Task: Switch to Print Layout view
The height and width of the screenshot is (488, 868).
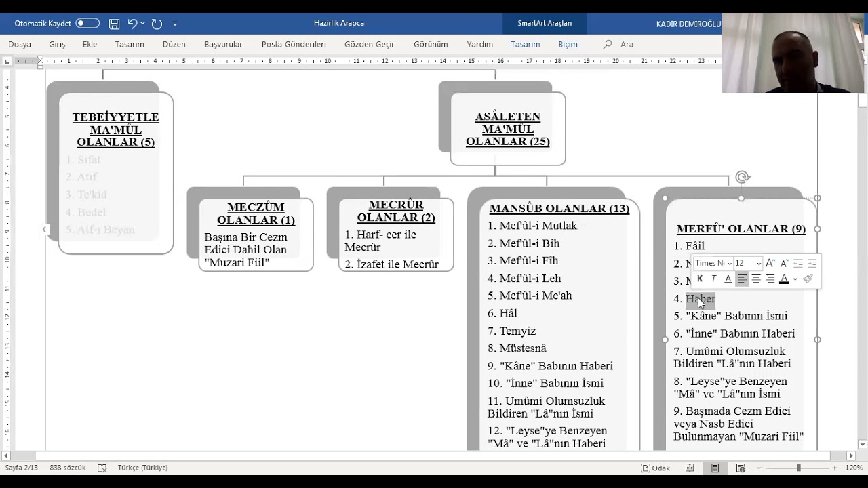Action: click(x=715, y=468)
